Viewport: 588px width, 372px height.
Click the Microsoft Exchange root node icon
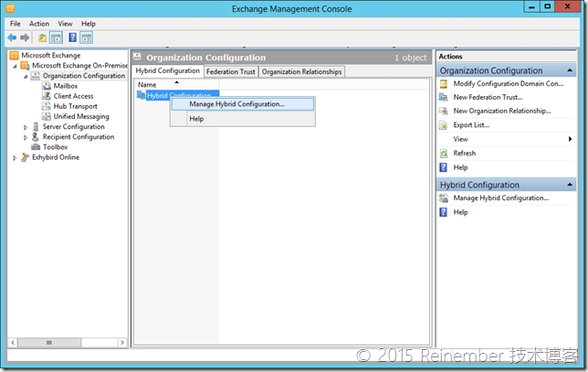[x=14, y=56]
